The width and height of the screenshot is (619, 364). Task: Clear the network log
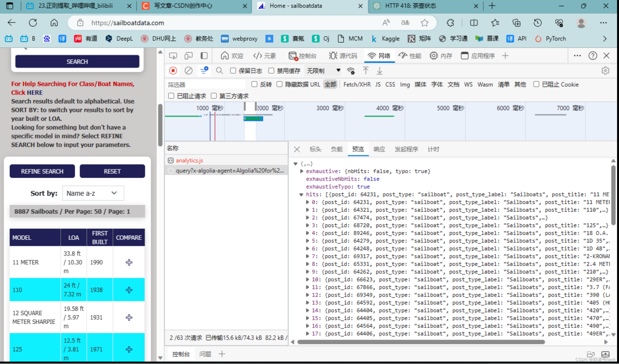coord(188,71)
